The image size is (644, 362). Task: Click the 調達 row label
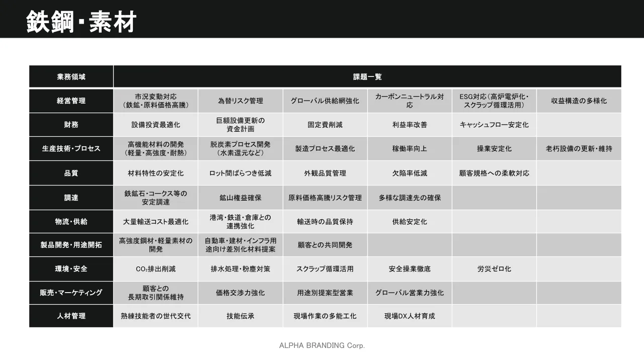tap(71, 198)
